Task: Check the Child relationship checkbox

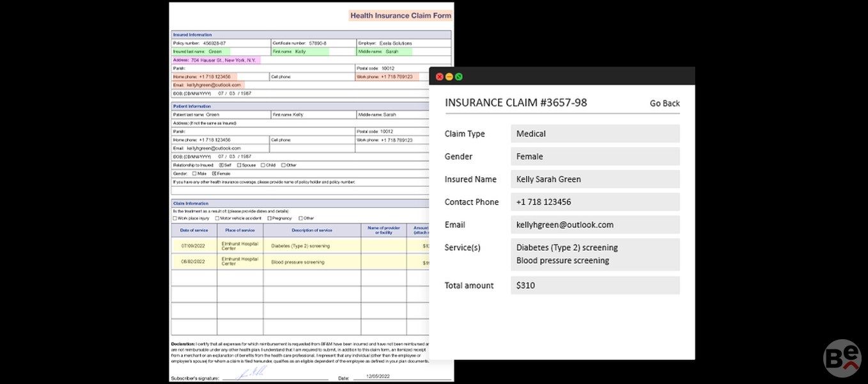Action: (x=263, y=165)
